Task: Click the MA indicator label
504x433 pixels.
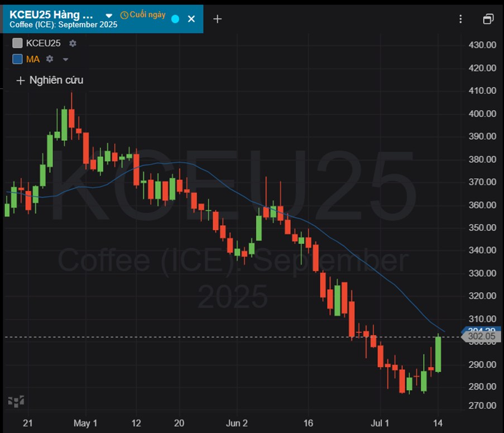Action: click(x=33, y=59)
